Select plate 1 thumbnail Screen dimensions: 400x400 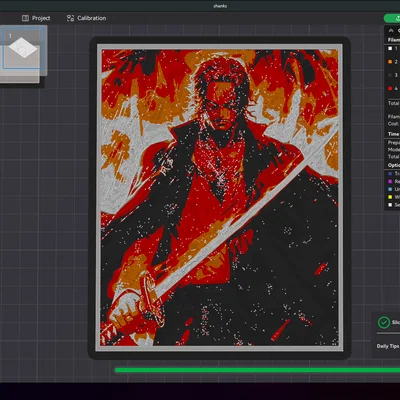[x=24, y=48]
